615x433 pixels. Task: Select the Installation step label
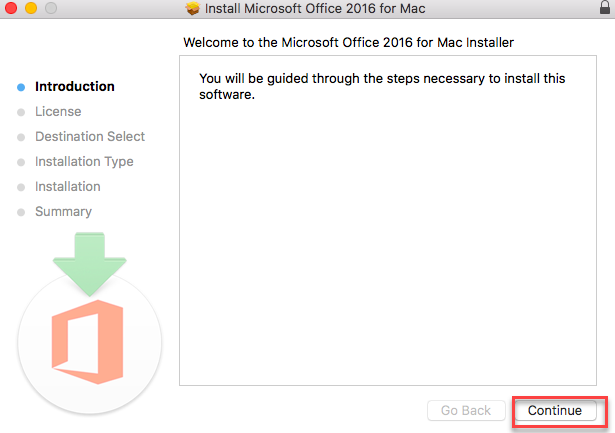coord(67,186)
